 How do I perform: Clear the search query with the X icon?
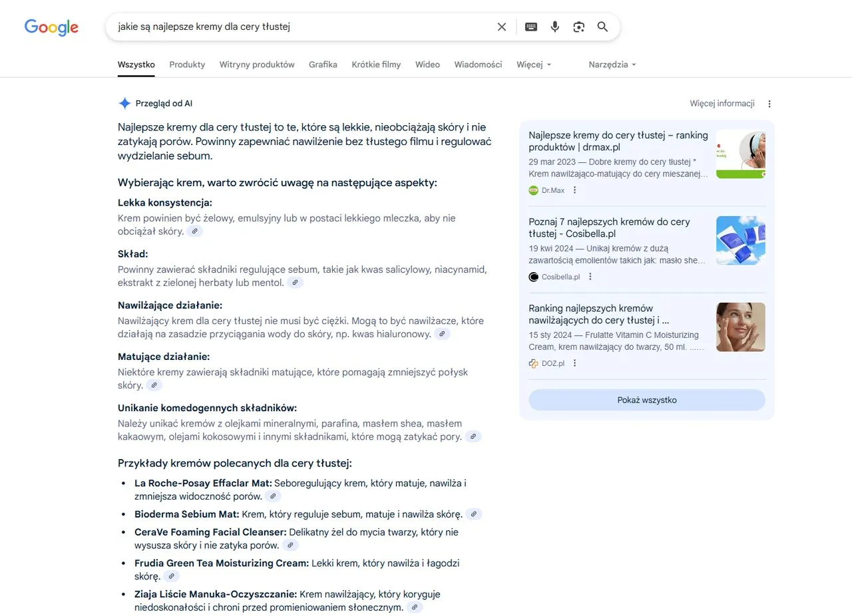pos(502,27)
